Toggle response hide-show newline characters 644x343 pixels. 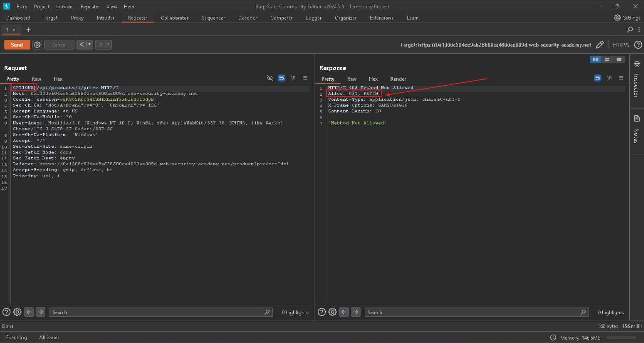[609, 78]
